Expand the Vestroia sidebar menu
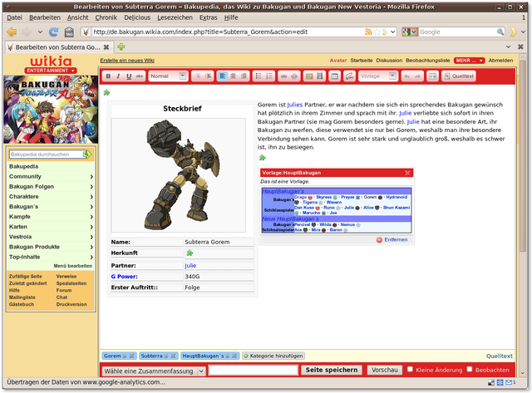Image resolution: width=532 pixels, height=393 pixels. pos(51,237)
